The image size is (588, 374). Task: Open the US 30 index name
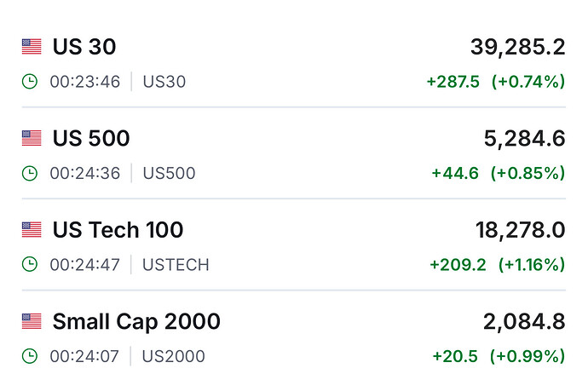[84, 47]
